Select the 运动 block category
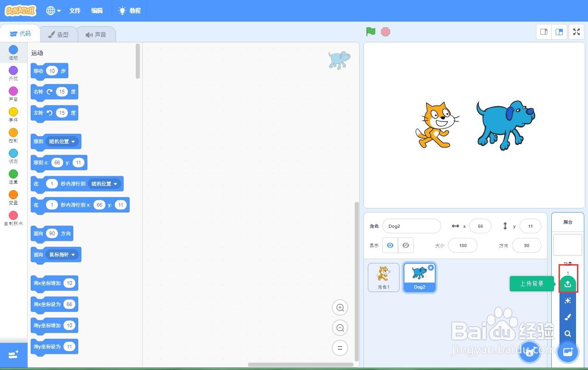The height and width of the screenshot is (370, 588). (x=13, y=52)
